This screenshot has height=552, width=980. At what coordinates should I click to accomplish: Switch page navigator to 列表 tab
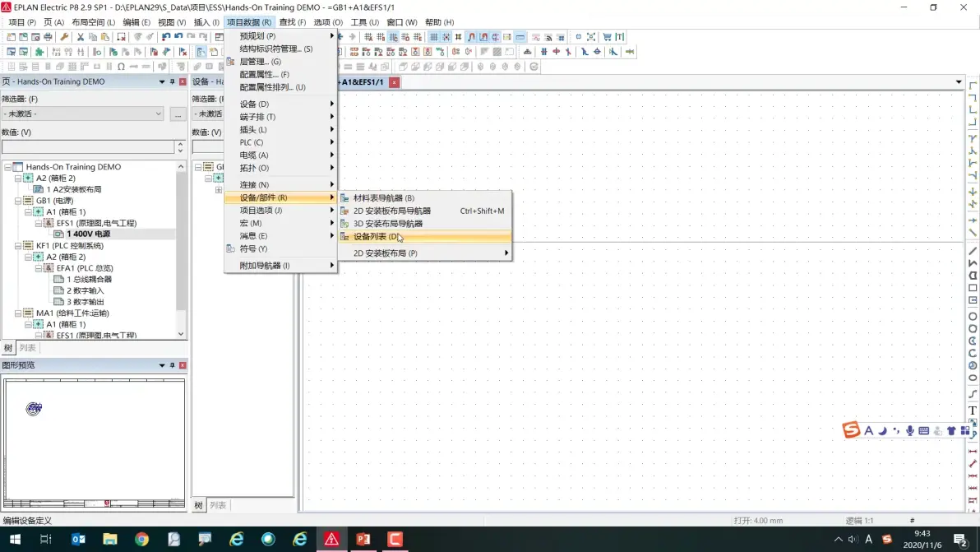(27, 348)
